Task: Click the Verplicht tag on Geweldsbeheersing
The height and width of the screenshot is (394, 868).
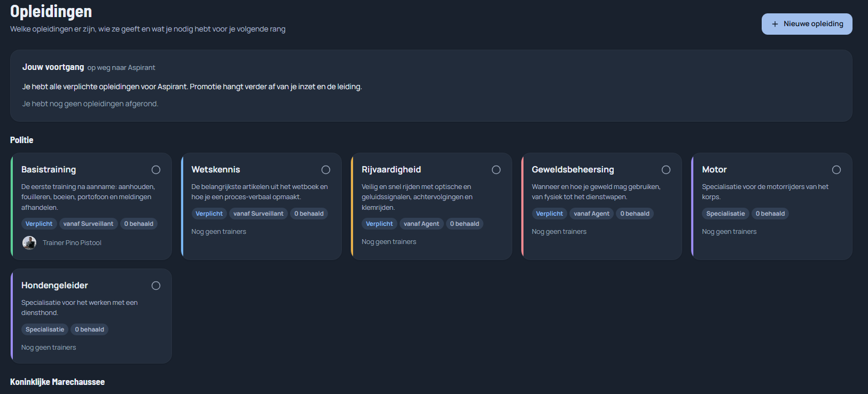Action: pos(550,214)
